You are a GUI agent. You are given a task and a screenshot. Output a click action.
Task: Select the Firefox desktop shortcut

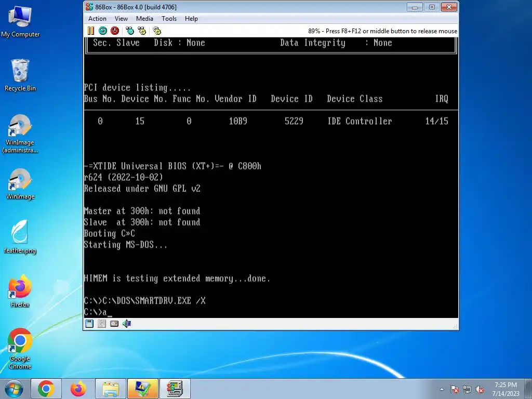pos(20,291)
